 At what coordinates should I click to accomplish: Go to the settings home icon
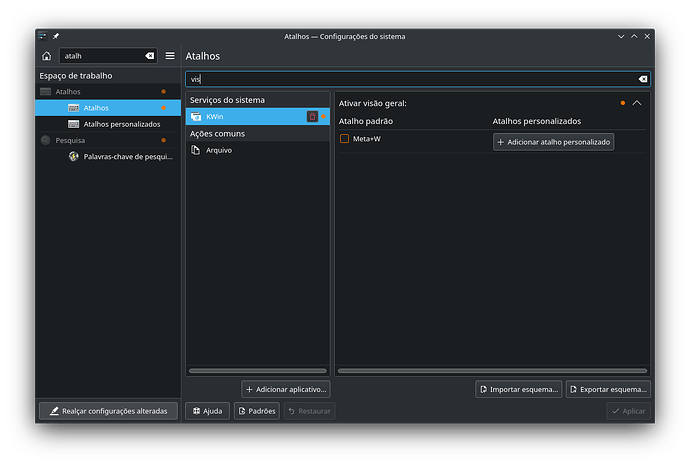[47, 56]
